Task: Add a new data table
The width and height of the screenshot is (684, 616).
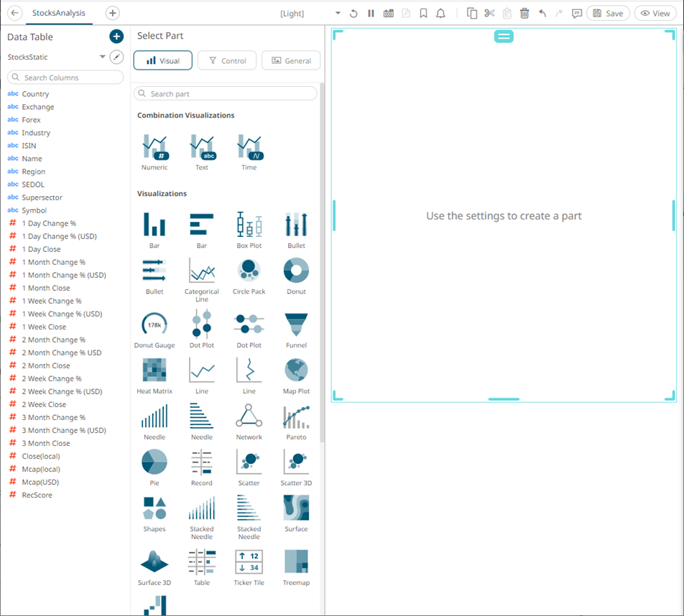Action: click(x=116, y=37)
